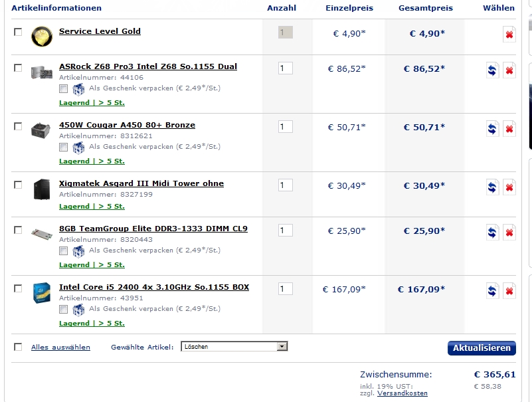Image resolution: width=532 pixels, height=402 pixels.
Task: Click refresh icon for ASRock Z68 Pro3
Action: click(x=492, y=70)
